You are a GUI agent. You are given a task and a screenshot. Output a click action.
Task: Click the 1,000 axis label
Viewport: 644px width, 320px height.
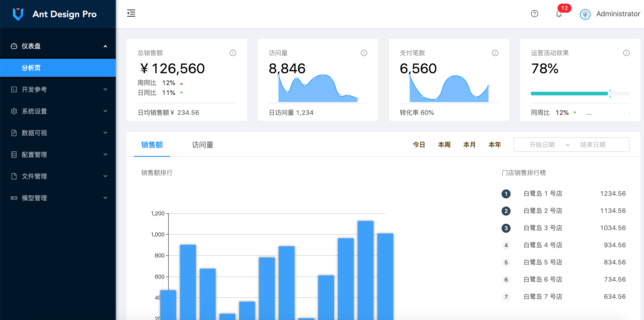[158, 235]
